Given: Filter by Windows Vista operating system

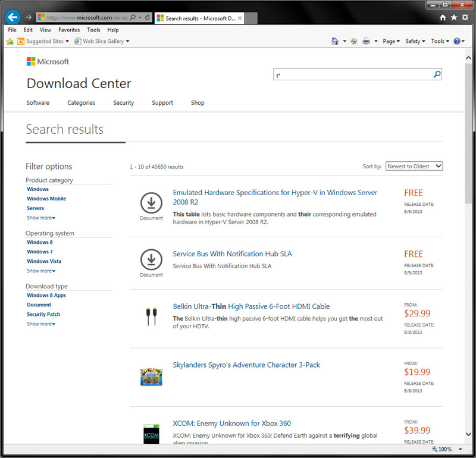Looking at the screenshot, I should 44,261.
